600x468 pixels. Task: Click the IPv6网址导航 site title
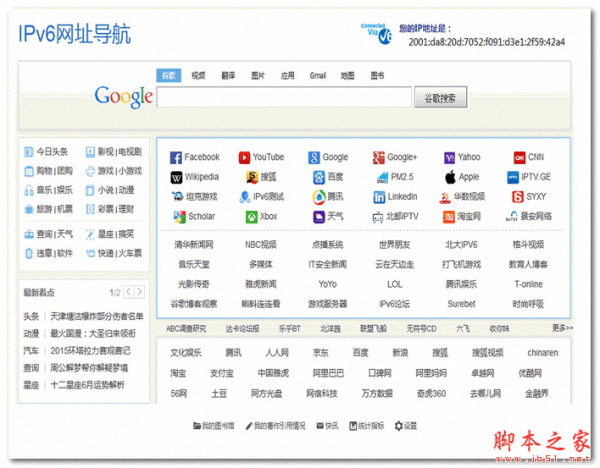75,34
